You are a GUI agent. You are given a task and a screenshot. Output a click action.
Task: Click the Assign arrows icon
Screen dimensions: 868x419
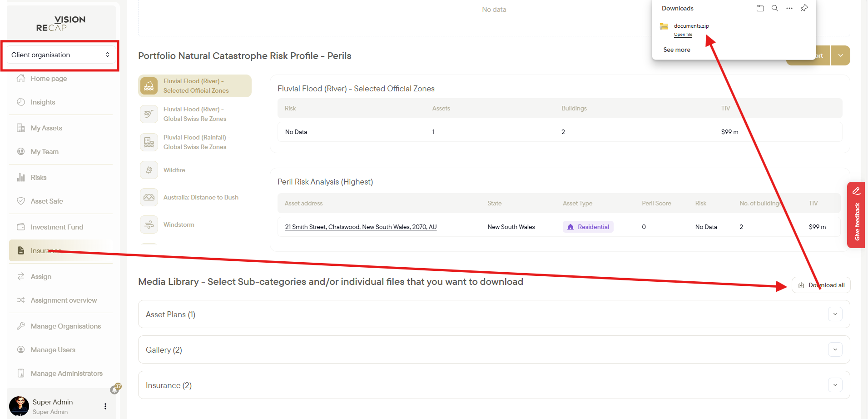pyautogui.click(x=21, y=277)
